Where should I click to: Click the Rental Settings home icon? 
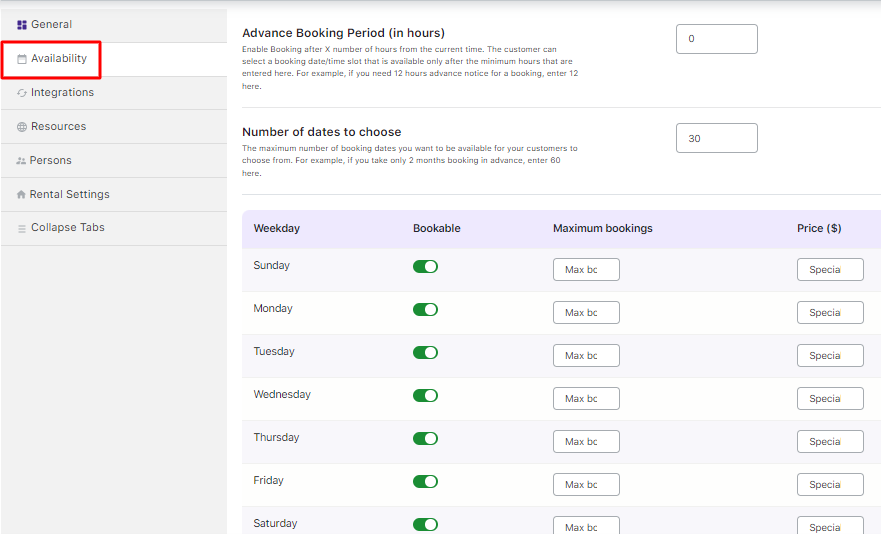coord(21,194)
